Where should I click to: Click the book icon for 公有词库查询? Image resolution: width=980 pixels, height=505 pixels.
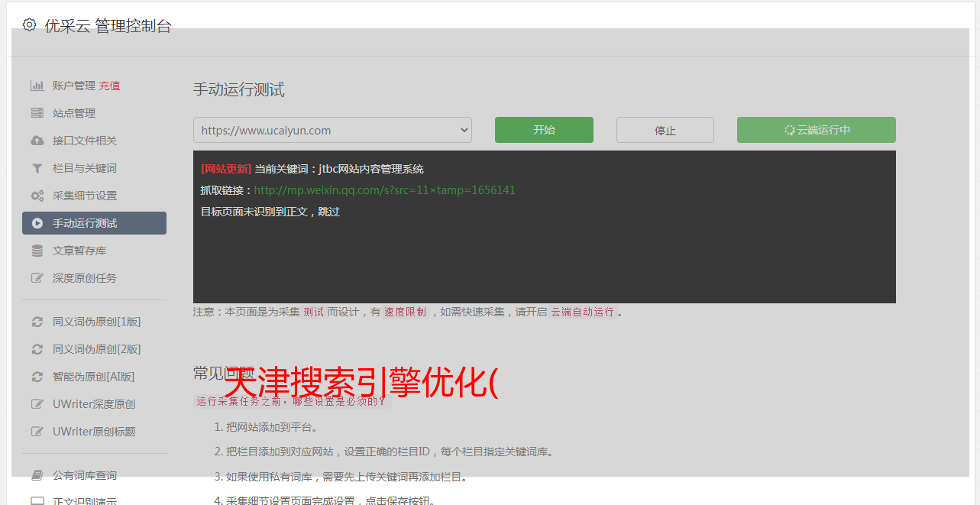(37, 475)
